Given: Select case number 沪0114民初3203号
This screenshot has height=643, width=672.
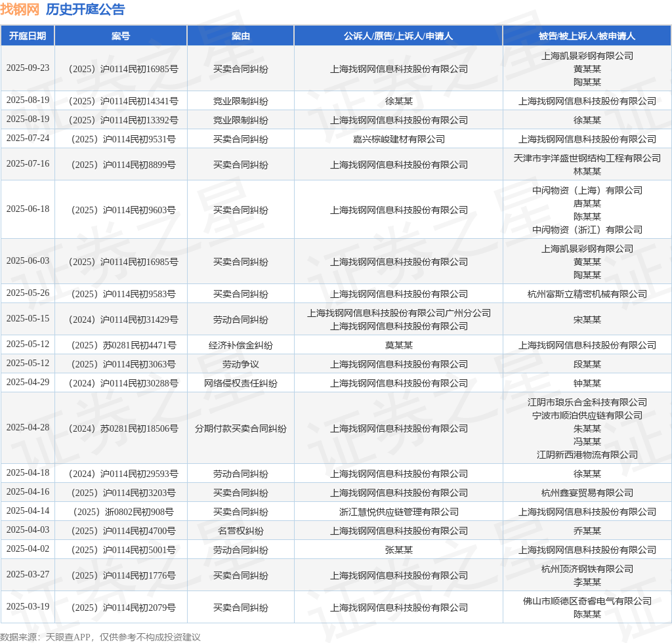Looking at the screenshot, I should point(123,493).
